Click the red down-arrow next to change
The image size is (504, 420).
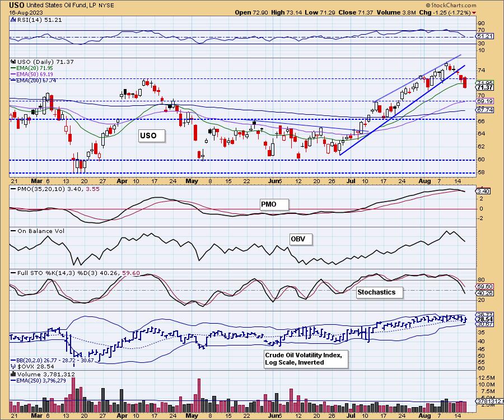click(474, 13)
